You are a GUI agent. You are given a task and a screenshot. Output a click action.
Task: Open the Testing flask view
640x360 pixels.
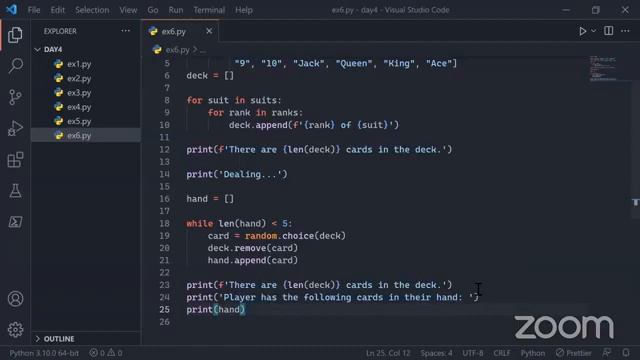pos(15,191)
